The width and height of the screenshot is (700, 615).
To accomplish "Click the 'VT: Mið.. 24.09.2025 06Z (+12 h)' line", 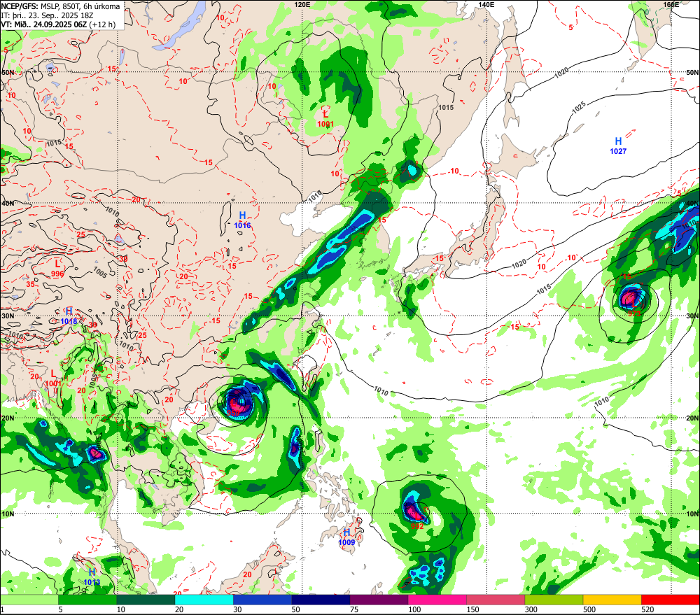I will 58,24.
